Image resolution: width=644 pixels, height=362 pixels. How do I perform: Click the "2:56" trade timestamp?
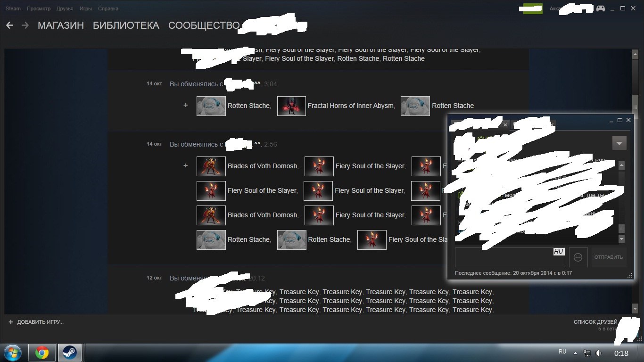pyautogui.click(x=271, y=144)
